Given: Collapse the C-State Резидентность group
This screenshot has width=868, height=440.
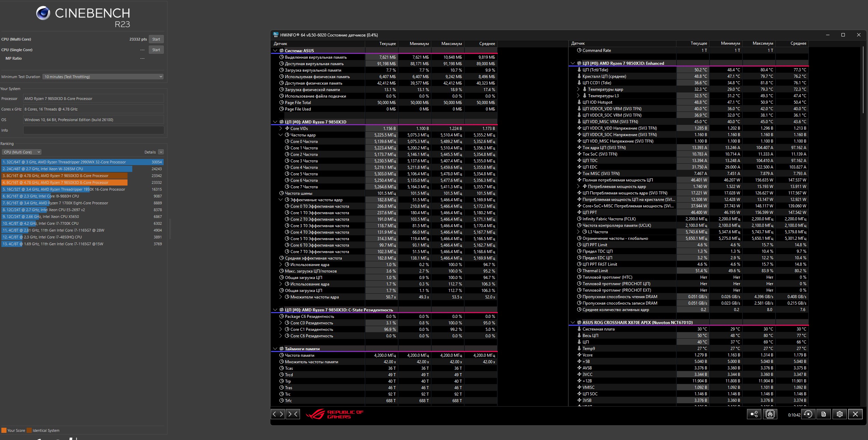Looking at the screenshot, I should click(x=275, y=310).
